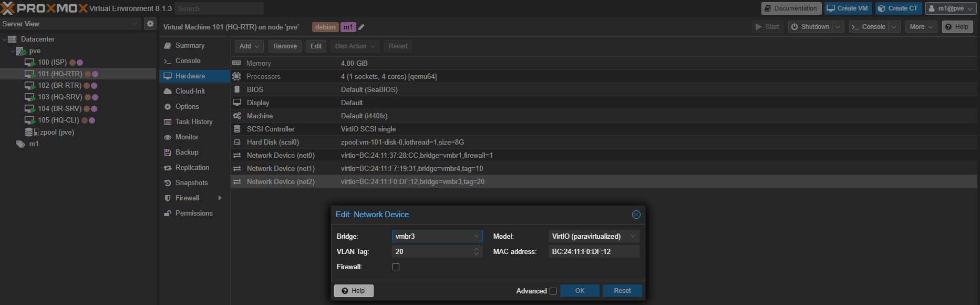
Task: Click the gear icon next to Server View
Action: point(150,24)
